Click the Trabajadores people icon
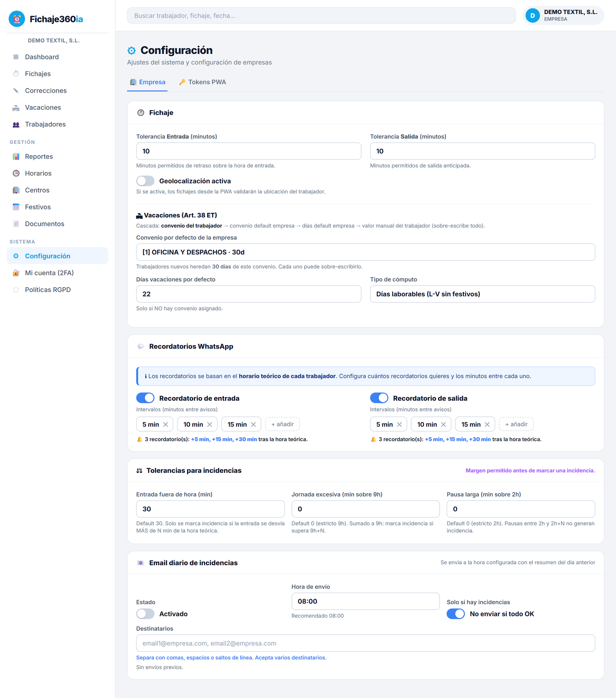Image resolution: width=616 pixels, height=698 pixels. click(16, 124)
